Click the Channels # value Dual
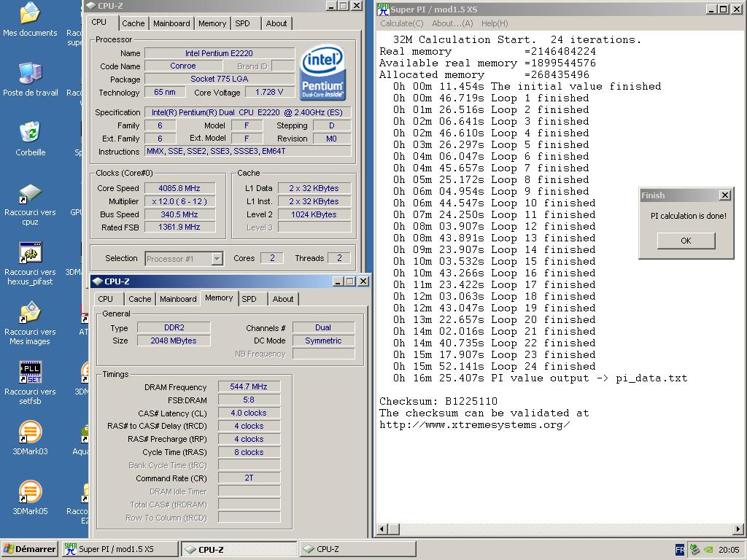This screenshot has width=747, height=560. pos(323,327)
